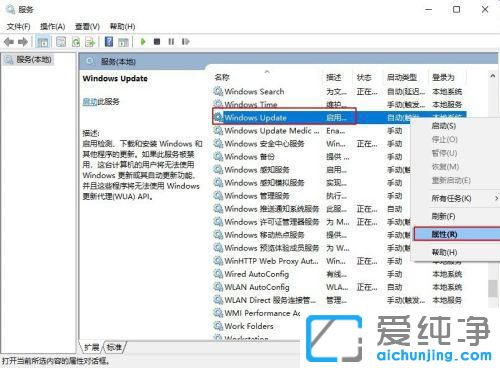
Task: Select the Windows 预览体验成员服务 row
Action: tap(312, 248)
